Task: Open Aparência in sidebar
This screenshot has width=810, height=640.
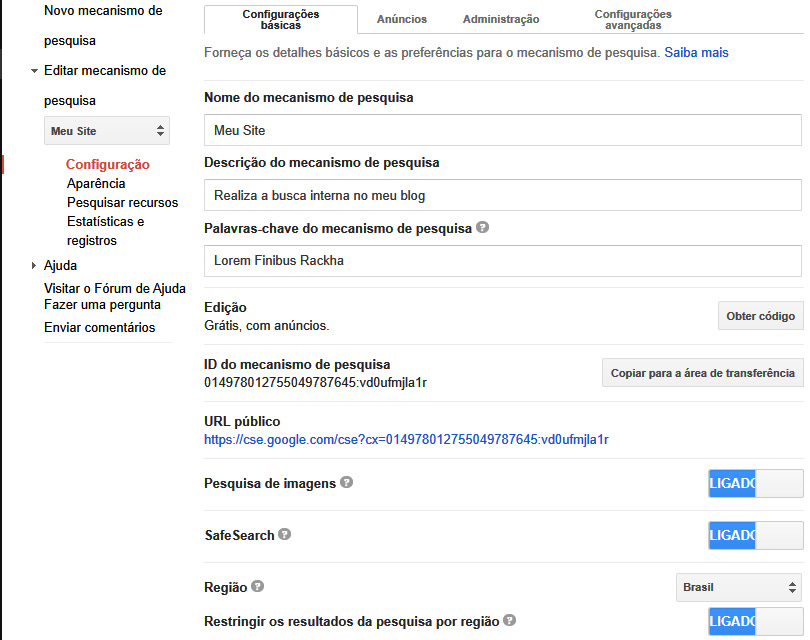Action: tap(96, 183)
